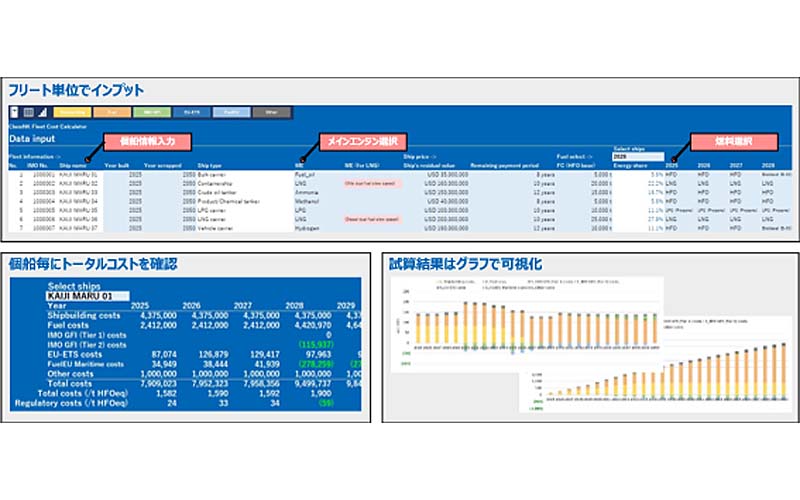Select the ME cell LPG for ship 05
The width and height of the screenshot is (800, 500).
pos(300,210)
